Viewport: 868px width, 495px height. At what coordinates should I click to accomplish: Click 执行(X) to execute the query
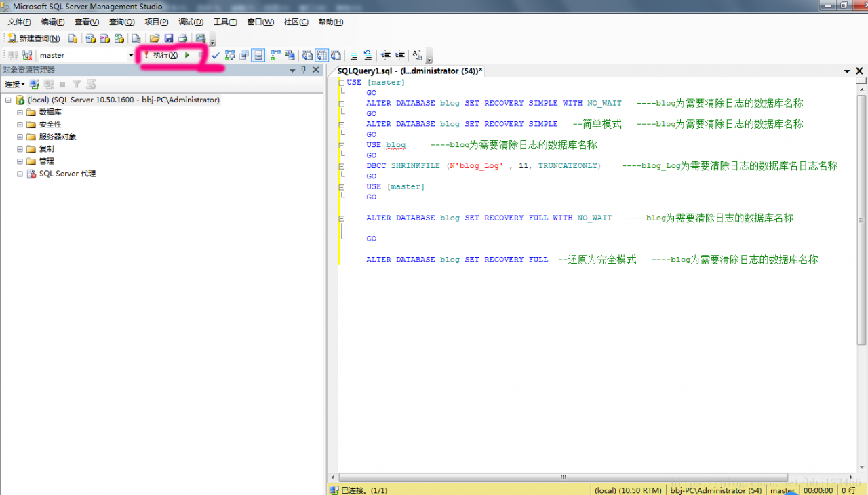point(160,55)
